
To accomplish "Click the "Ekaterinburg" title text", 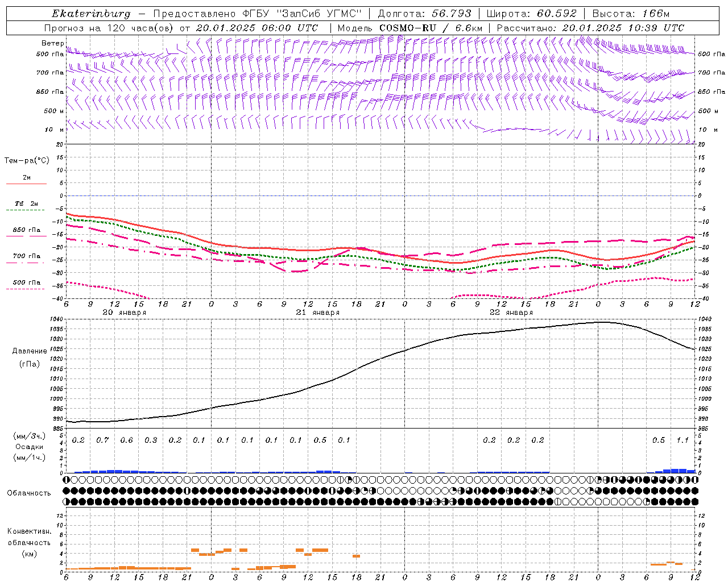I will (x=91, y=14).
